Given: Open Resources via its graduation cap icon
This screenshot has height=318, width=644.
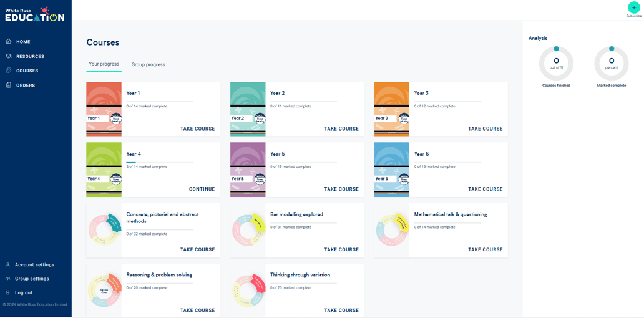Looking at the screenshot, I should click(9, 56).
